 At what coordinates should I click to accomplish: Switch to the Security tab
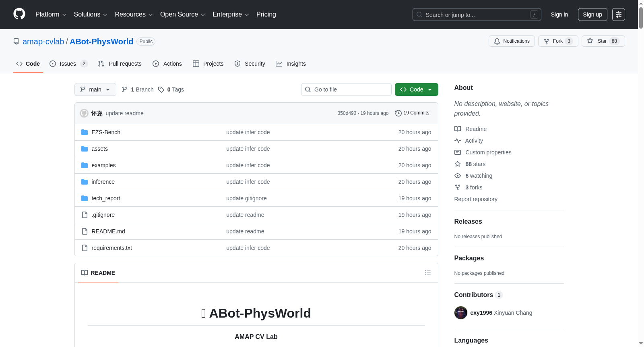click(250, 64)
